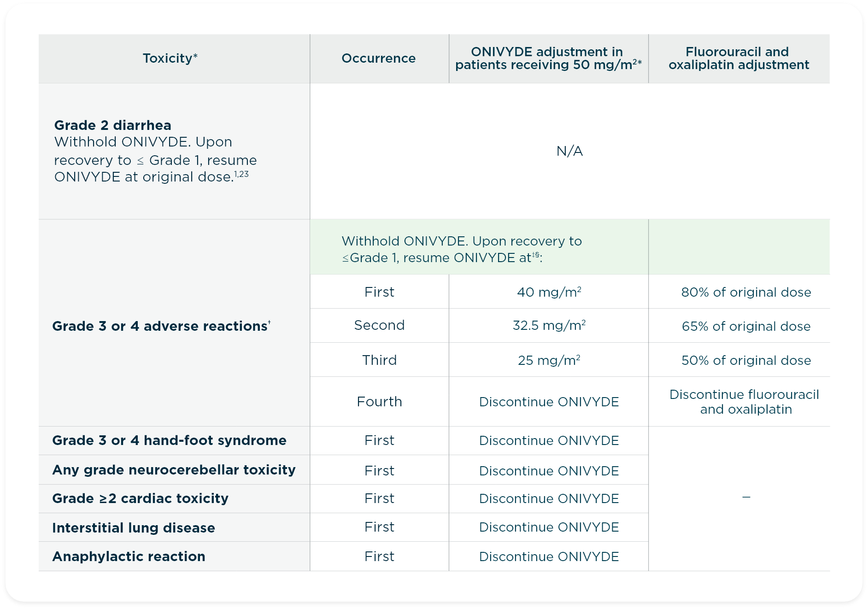This screenshot has height=609, width=868.
Task: Click 'Discontinue ONIVYDE' in the Fourth row
Action: [549, 402]
